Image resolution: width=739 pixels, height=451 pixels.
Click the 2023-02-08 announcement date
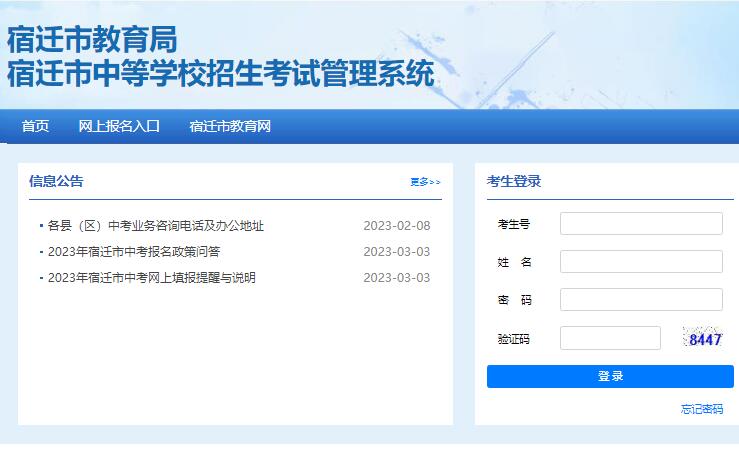click(396, 226)
